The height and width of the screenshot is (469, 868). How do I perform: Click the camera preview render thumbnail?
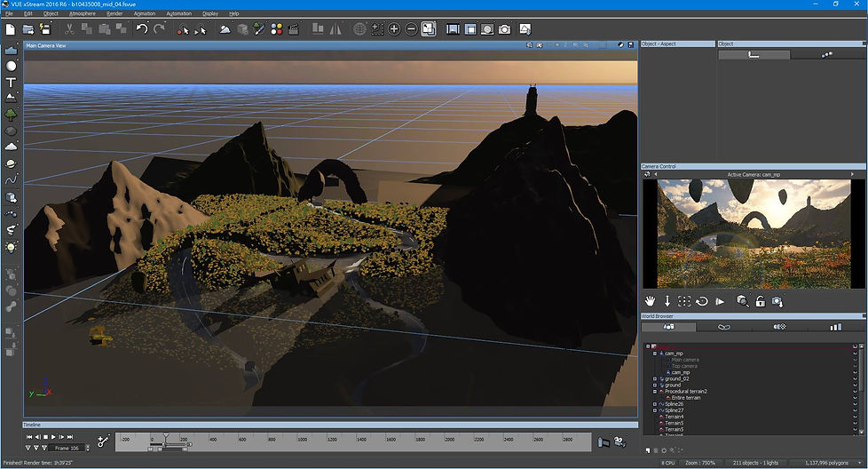click(754, 234)
